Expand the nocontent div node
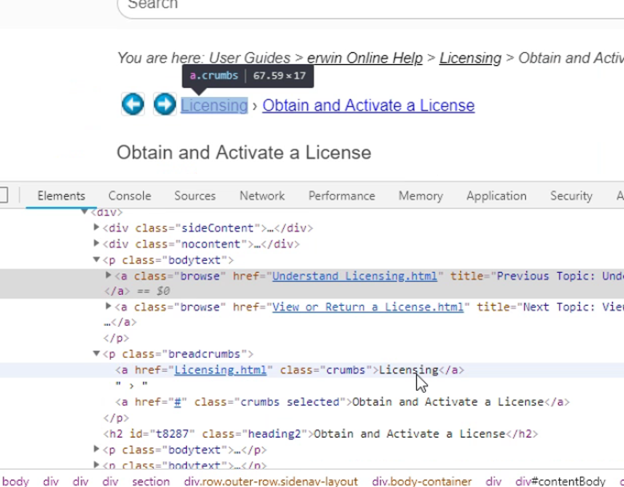 point(96,243)
